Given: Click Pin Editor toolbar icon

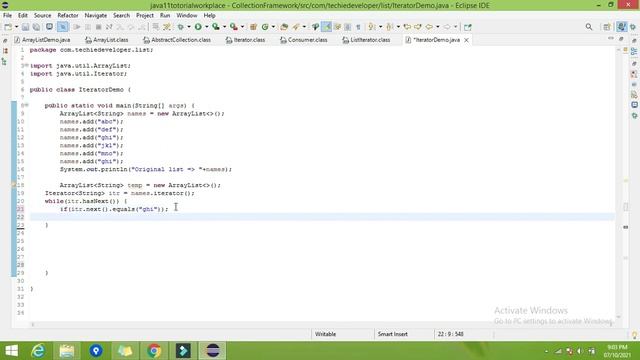Looking at the screenshot, I should (468, 27).
